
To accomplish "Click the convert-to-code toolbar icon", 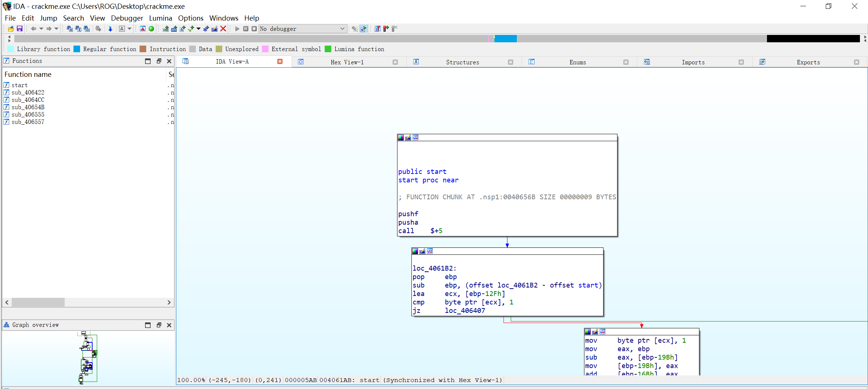I will pyautogui.click(x=166, y=29).
